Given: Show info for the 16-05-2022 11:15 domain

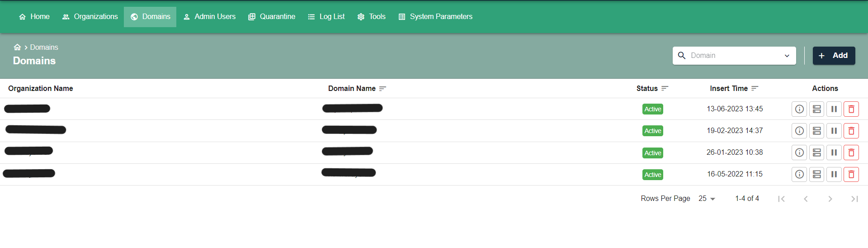Looking at the screenshot, I should pos(799,174).
